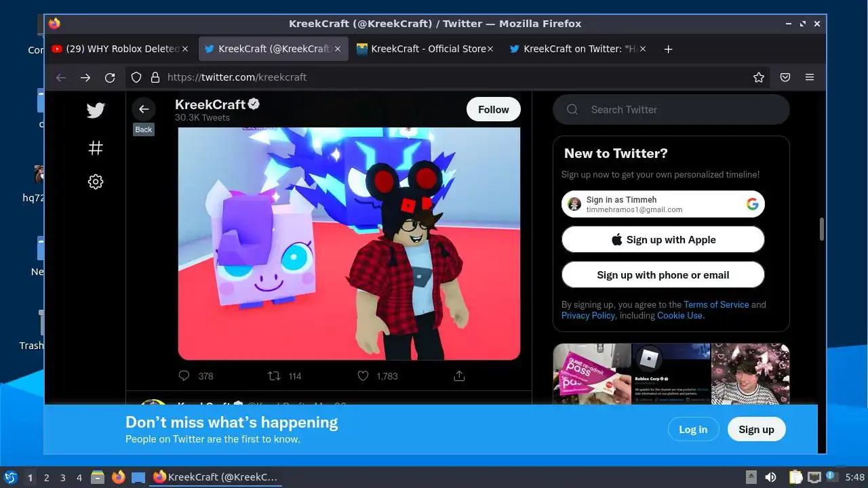Click the site padlock icon
Screen dimensions: 868x488
(155, 77)
